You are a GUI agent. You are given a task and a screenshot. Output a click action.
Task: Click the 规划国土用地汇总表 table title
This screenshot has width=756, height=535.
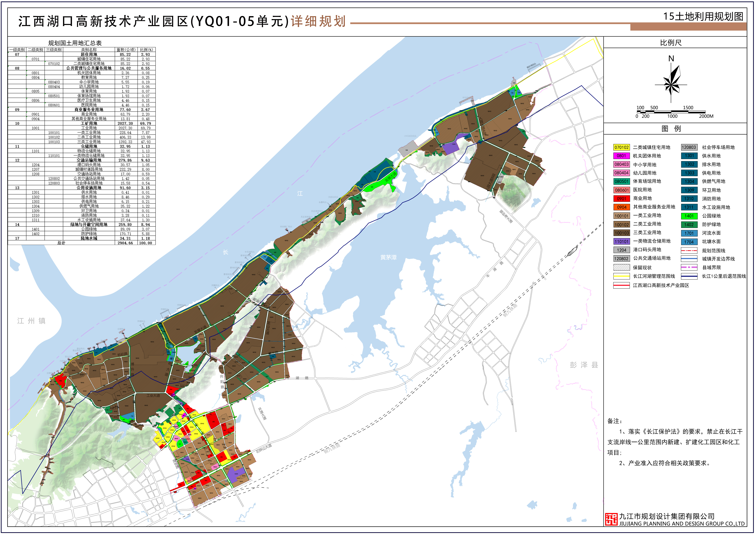click(75, 43)
